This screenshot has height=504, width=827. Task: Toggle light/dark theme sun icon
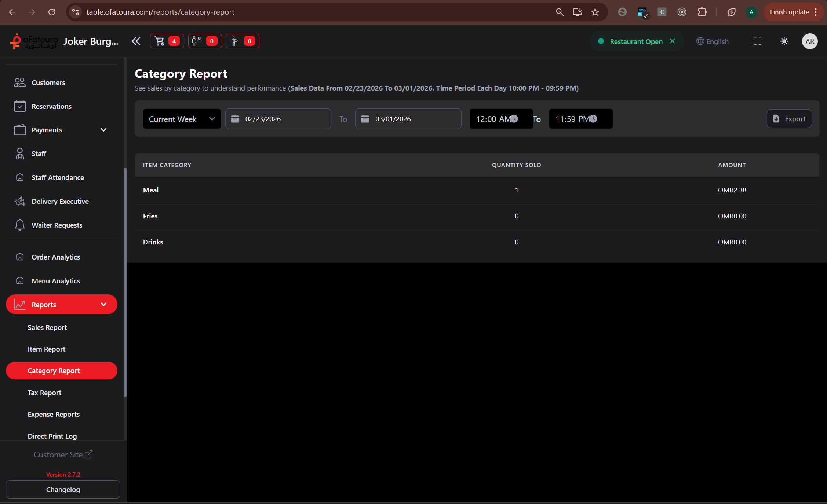click(x=784, y=41)
